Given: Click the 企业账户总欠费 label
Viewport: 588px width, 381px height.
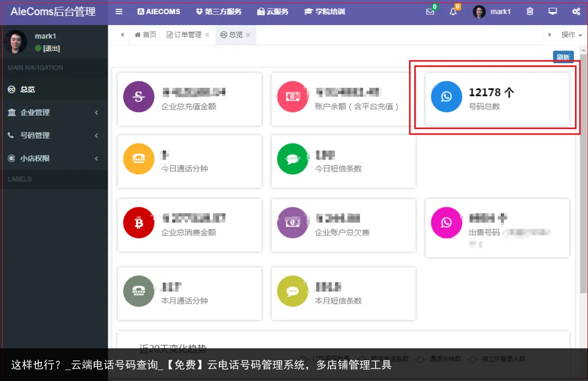Looking at the screenshot, I should 342,233.
